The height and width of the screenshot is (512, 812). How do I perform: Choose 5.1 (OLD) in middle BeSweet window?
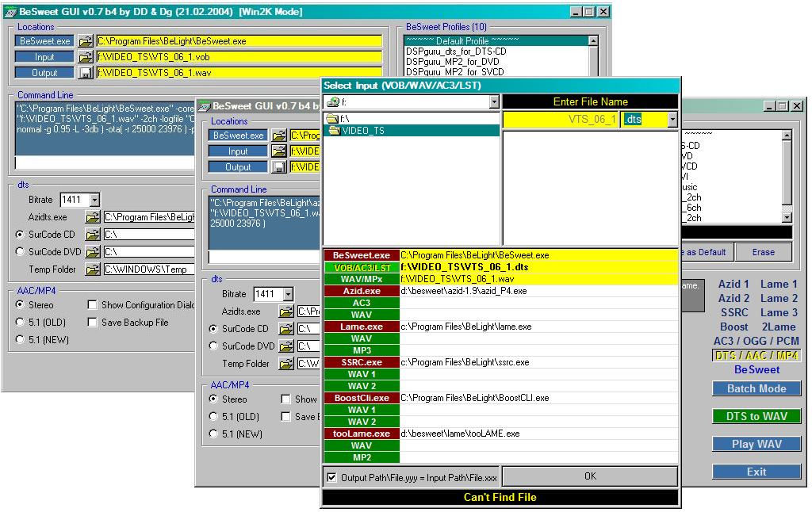(x=213, y=416)
